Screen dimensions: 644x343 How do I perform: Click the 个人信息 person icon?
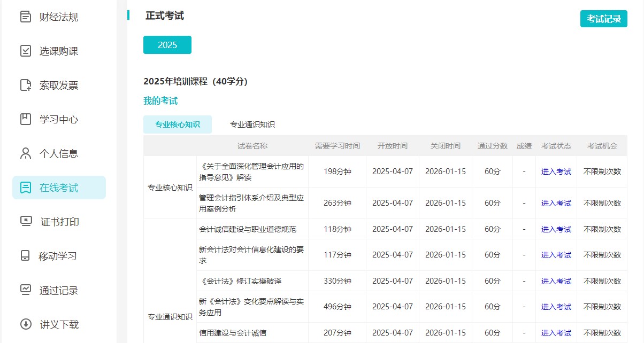pos(26,153)
